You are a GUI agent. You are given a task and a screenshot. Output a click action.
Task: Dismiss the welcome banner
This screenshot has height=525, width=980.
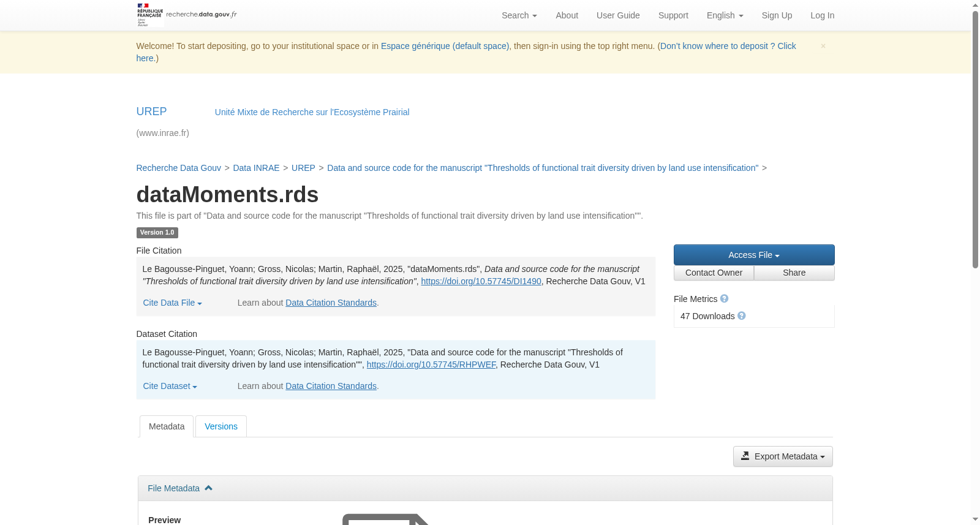pos(823,46)
